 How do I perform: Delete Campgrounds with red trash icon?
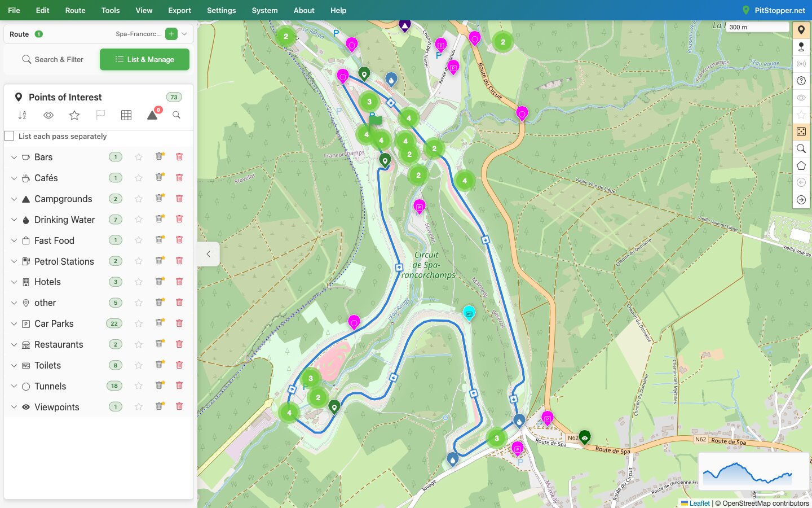(179, 199)
